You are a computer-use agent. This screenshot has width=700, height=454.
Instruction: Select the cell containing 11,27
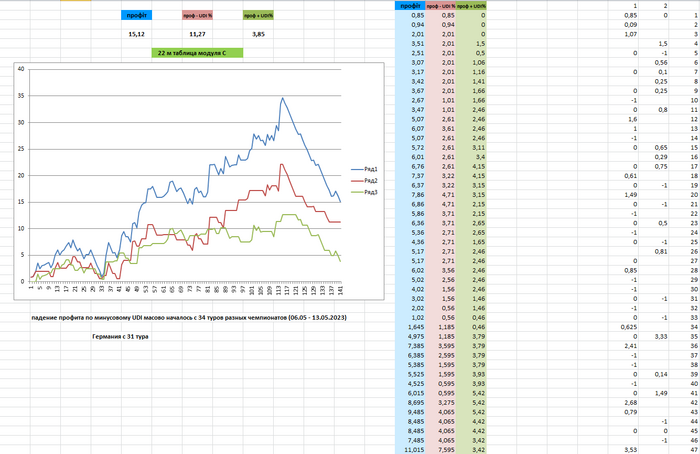pos(197,34)
